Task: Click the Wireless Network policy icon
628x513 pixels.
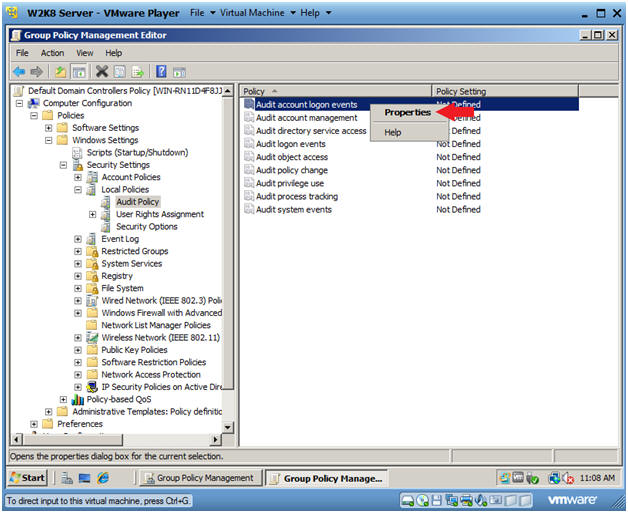Action: (92, 338)
